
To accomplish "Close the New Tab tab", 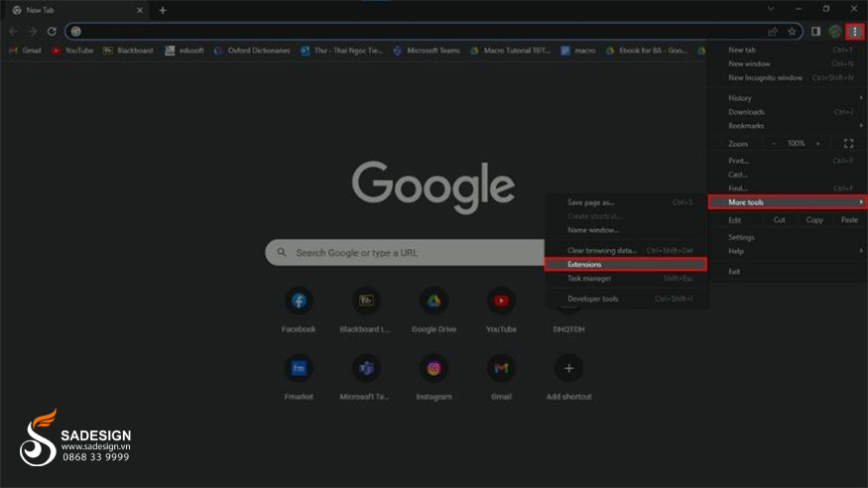I will pos(140,10).
